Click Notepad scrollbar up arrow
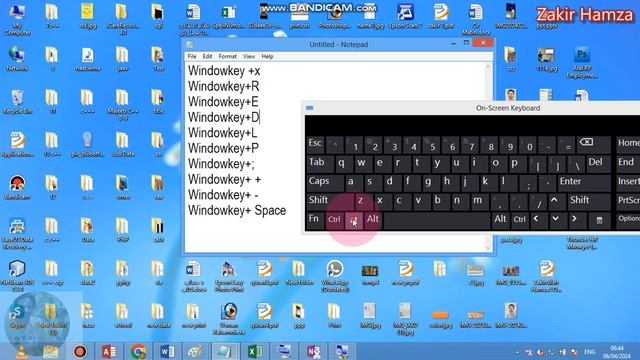This screenshot has width=640, height=360. (488, 67)
